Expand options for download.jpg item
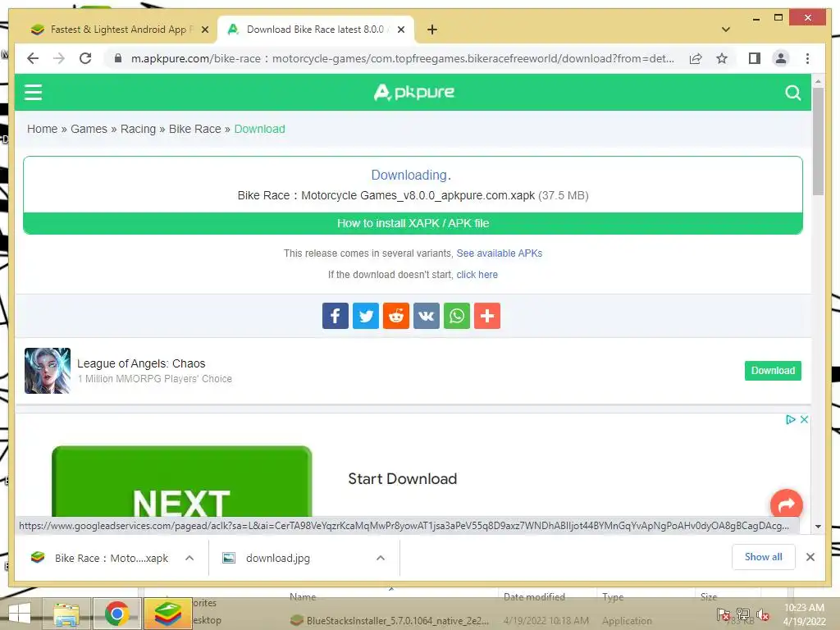The image size is (840, 630). pyautogui.click(x=381, y=558)
